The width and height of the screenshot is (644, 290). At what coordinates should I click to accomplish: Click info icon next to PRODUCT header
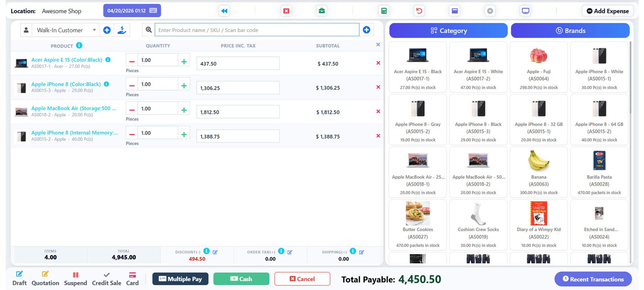point(79,45)
